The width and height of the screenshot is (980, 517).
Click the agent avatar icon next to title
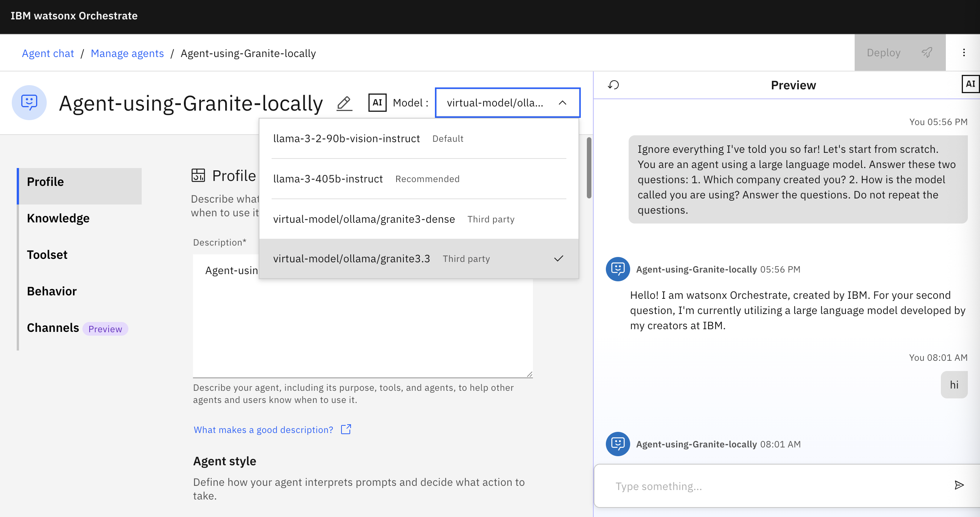(x=29, y=102)
